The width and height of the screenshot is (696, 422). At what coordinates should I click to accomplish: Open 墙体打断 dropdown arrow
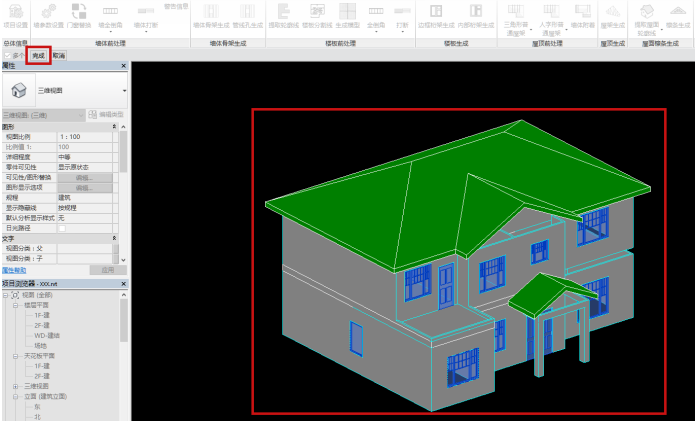click(146, 32)
